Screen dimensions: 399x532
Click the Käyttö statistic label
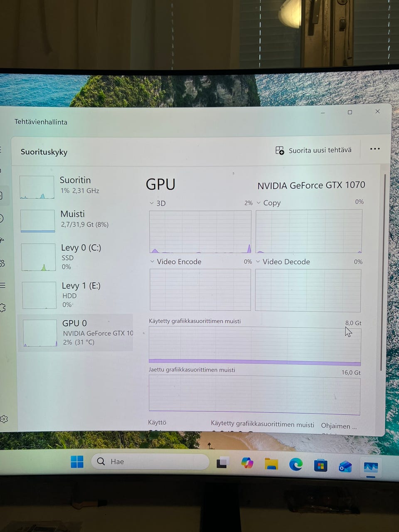[x=157, y=422]
